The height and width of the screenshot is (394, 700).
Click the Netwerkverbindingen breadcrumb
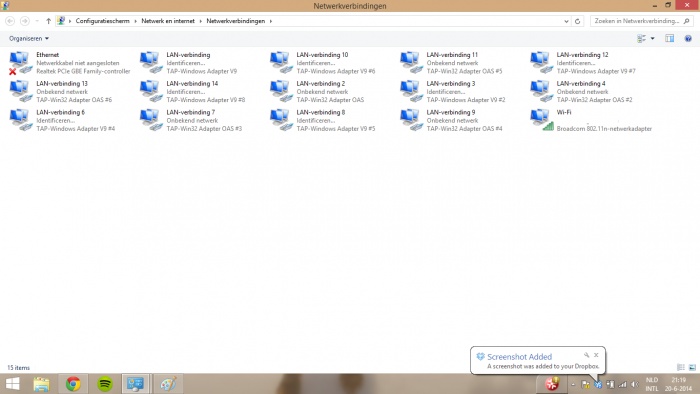click(x=235, y=21)
